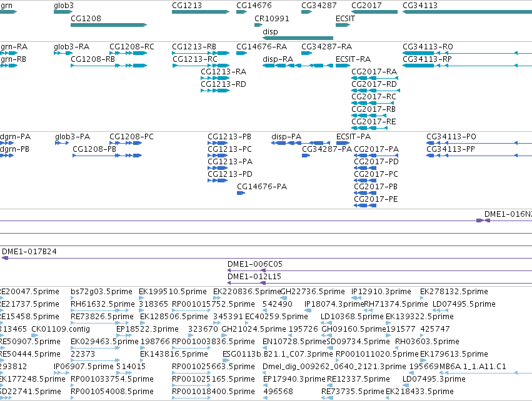The width and height of the screenshot is (532, 401).
Task: Click the disp-PA protein label
Action: pyautogui.click(x=286, y=137)
